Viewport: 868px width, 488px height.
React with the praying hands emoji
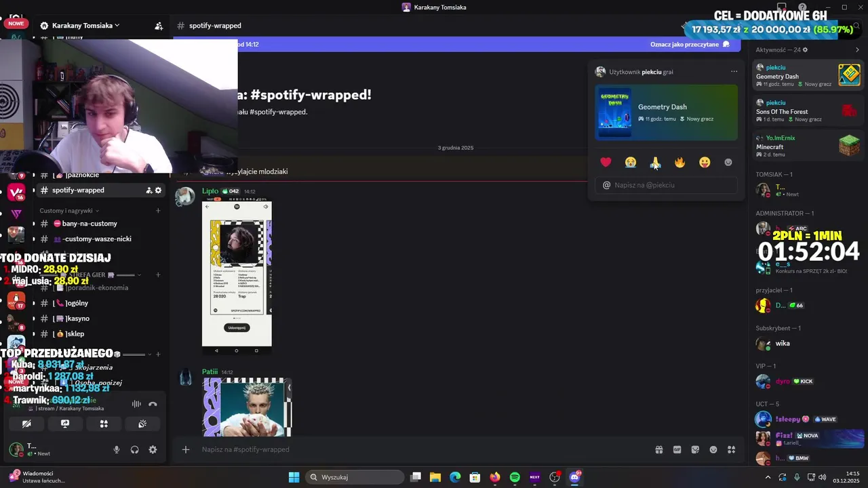pos(655,162)
